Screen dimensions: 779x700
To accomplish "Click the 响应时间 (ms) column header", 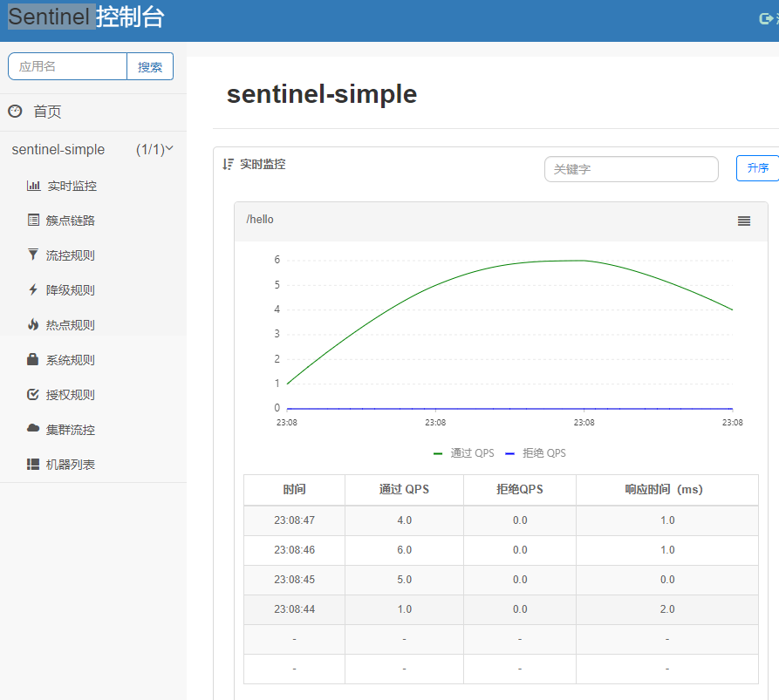I will [666, 490].
